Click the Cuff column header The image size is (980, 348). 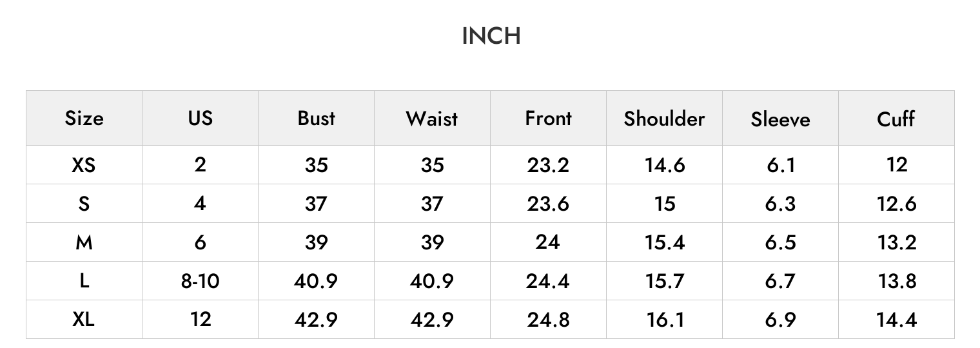(896, 118)
